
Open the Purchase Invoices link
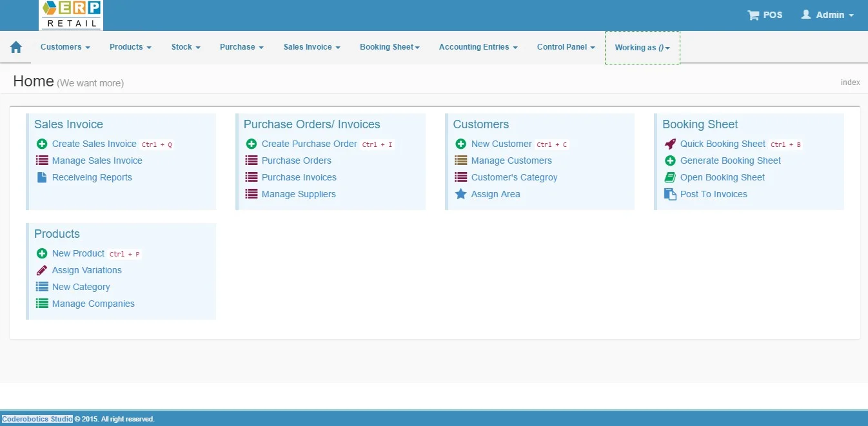299,177
